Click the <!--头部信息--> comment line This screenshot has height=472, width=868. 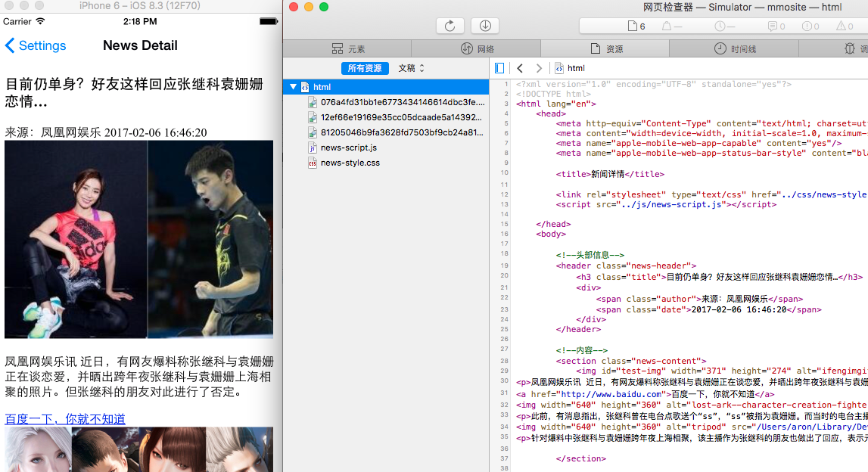590,255
